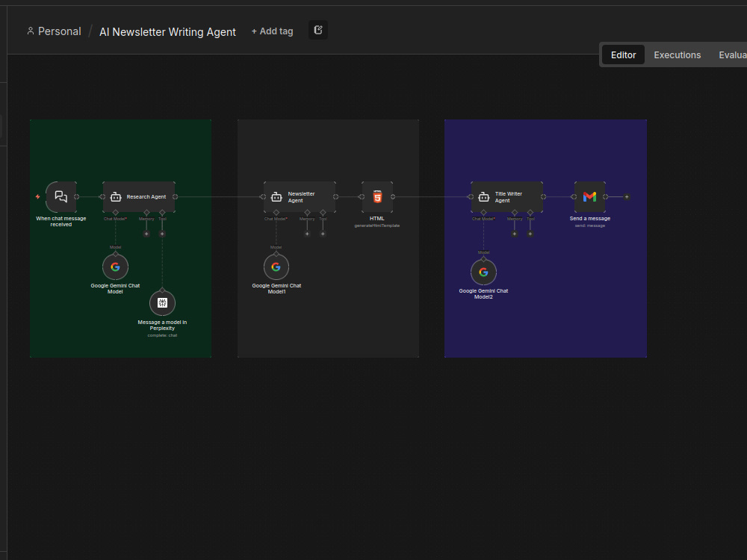
Task: Add Memory to Research Agent
Action: [146, 234]
